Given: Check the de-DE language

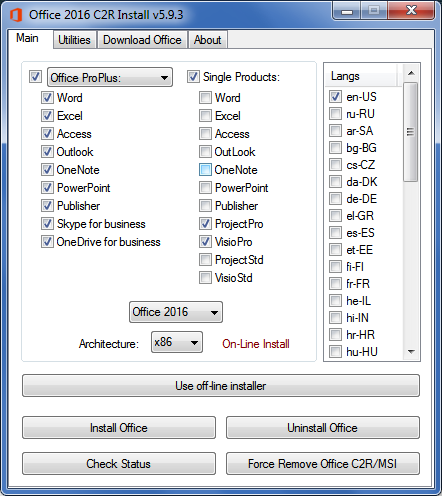Looking at the screenshot, I should (x=335, y=199).
